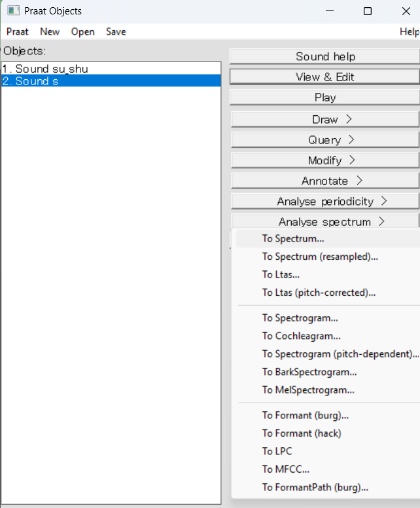Select object 1. Sound su_shu
Image resolution: width=420 pixels, height=508 pixels.
click(111, 69)
